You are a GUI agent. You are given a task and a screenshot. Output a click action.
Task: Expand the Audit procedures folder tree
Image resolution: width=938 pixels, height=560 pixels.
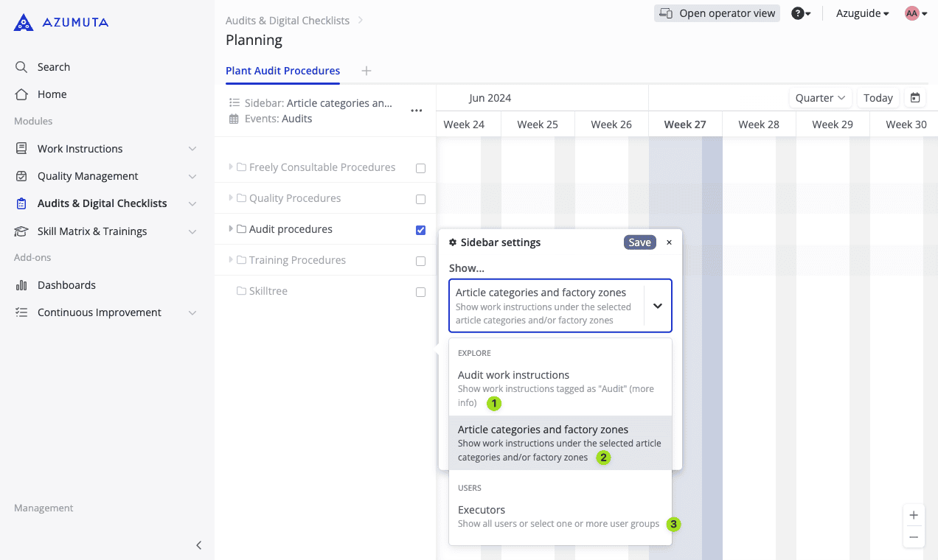tap(231, 229)
